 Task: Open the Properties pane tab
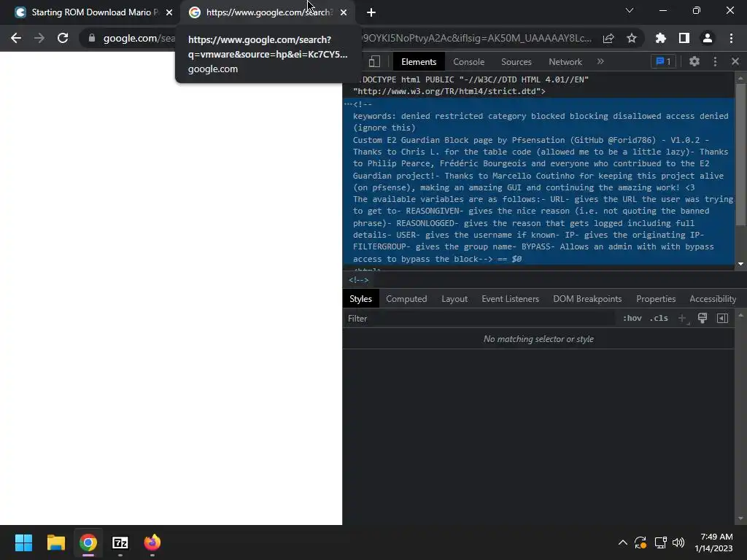point(656,298)
